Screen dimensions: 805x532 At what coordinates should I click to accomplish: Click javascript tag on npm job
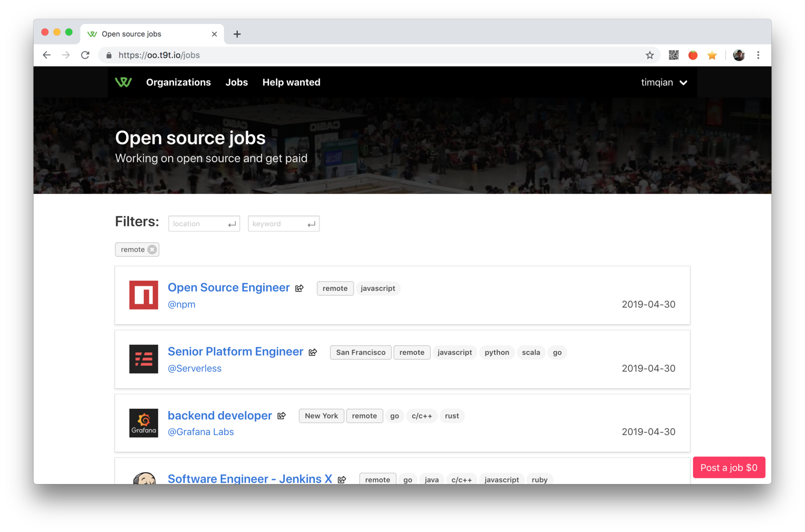click(x=378, y=288)
